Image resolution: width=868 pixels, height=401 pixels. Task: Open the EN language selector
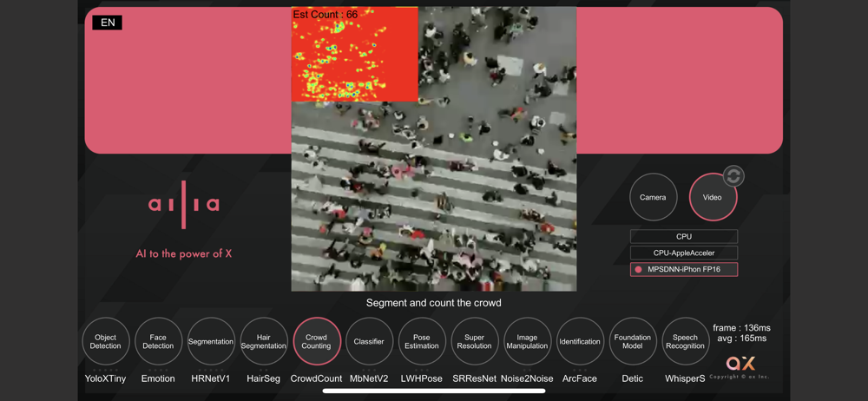[x=108, y=23]
